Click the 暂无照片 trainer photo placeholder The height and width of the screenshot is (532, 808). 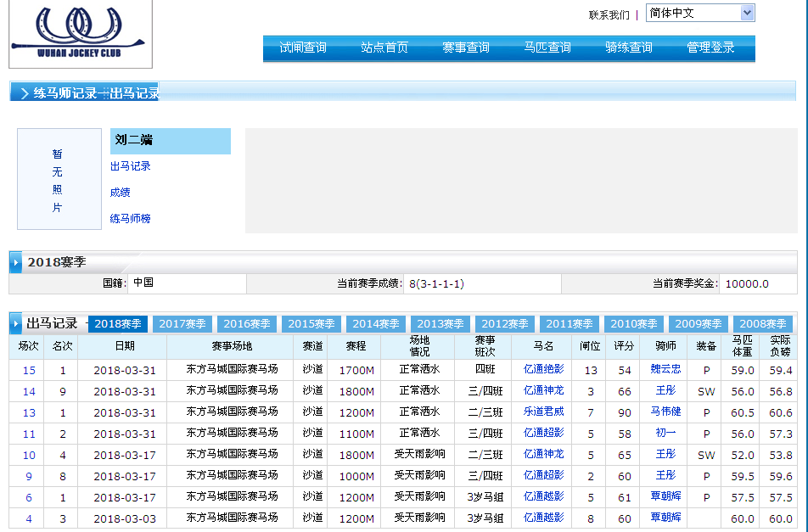(59, 180)
